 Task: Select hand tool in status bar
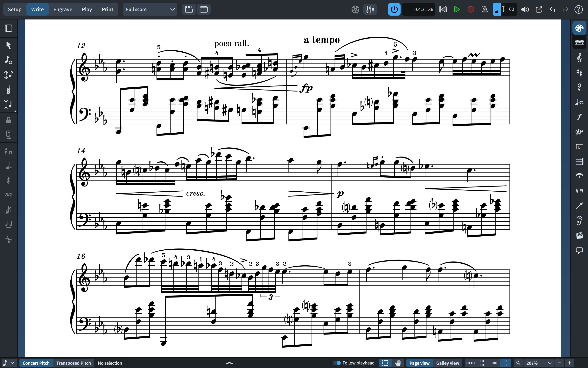click(x=398, y=363)
